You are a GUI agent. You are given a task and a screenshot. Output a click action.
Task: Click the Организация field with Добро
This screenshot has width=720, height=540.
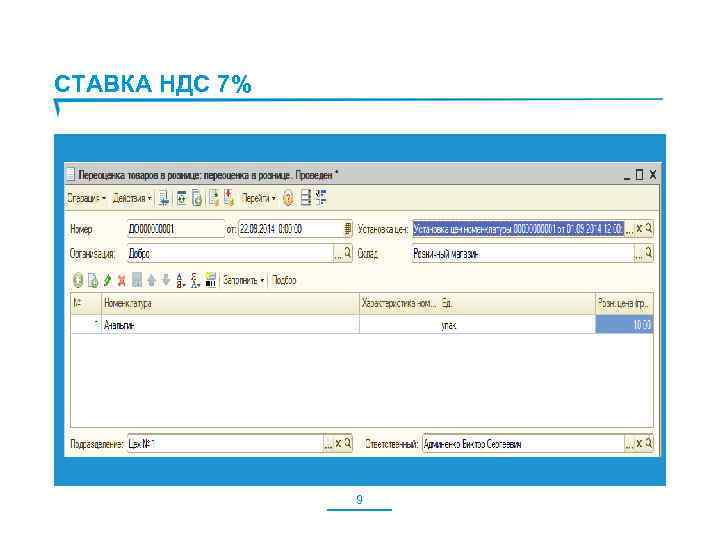tap(230, 253)
